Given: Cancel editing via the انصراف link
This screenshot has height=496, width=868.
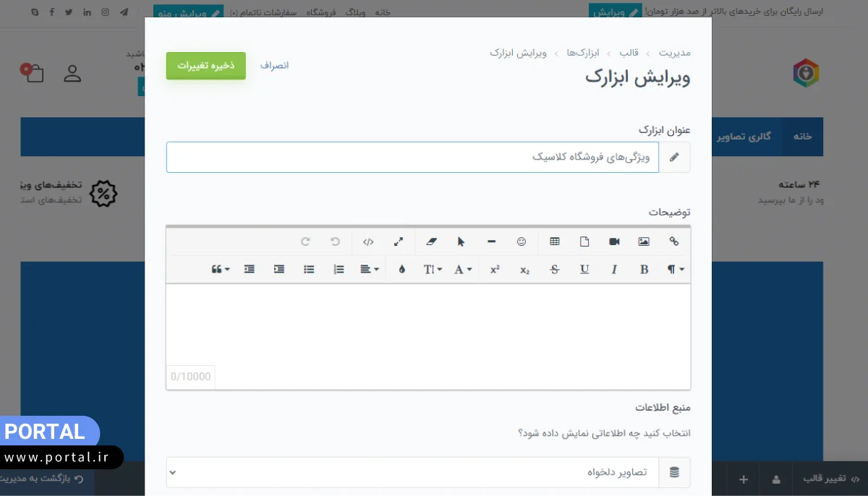Looking at the screenshot, I should click(x=274, y=65).
